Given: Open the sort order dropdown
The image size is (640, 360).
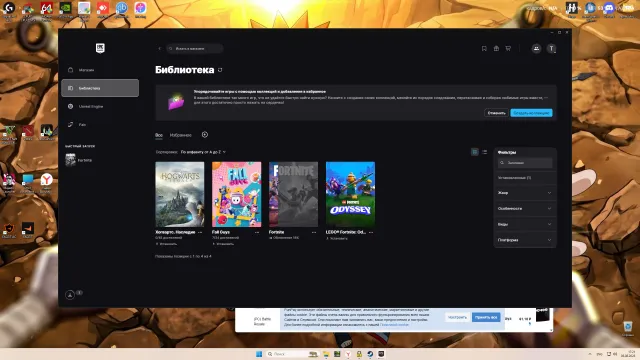Looking at the screenshot, I should tap(203, 152).
